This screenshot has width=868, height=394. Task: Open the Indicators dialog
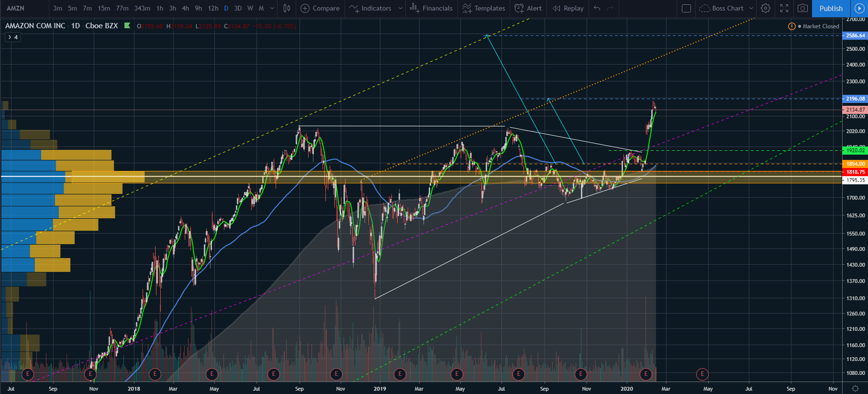point(370,8)
